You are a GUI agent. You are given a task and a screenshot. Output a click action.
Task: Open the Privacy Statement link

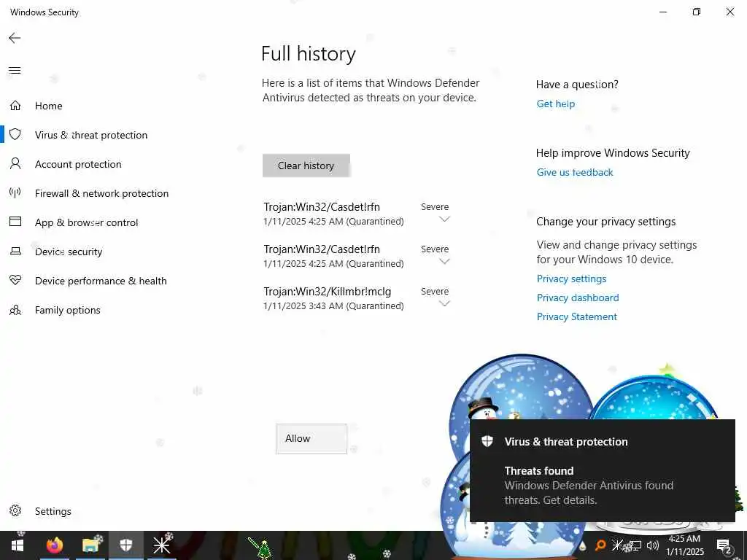[576, 316]
